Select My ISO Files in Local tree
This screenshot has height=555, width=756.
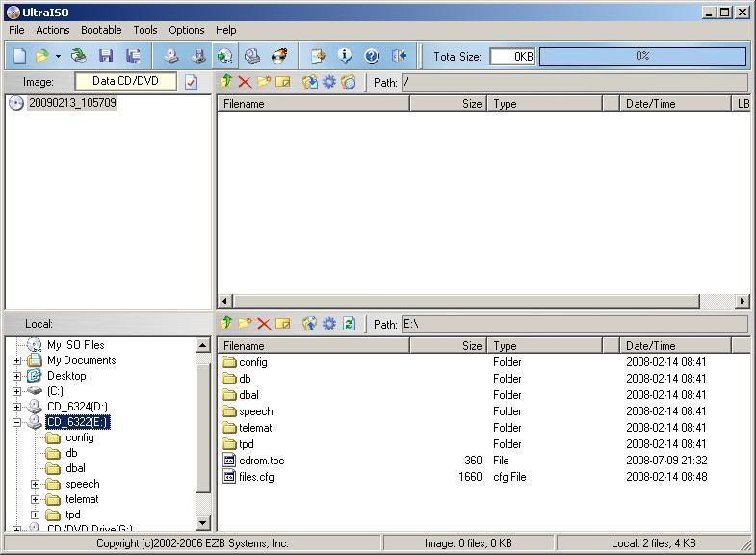tap(76, 345)
